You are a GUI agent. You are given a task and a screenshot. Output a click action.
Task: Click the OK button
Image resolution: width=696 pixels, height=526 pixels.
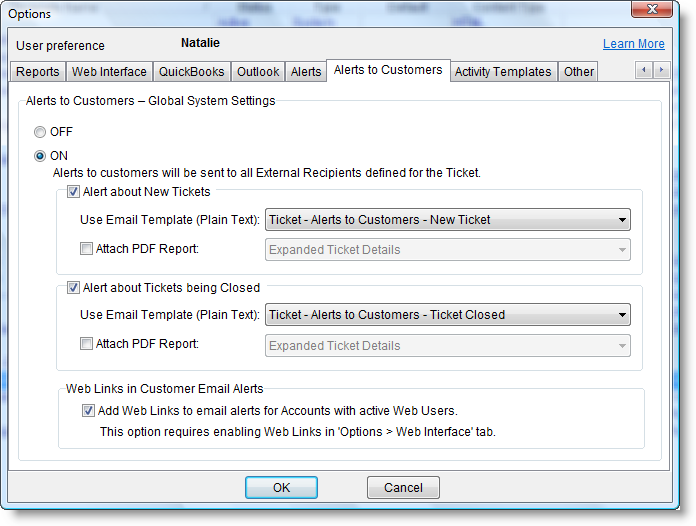[x=281, y=487]
